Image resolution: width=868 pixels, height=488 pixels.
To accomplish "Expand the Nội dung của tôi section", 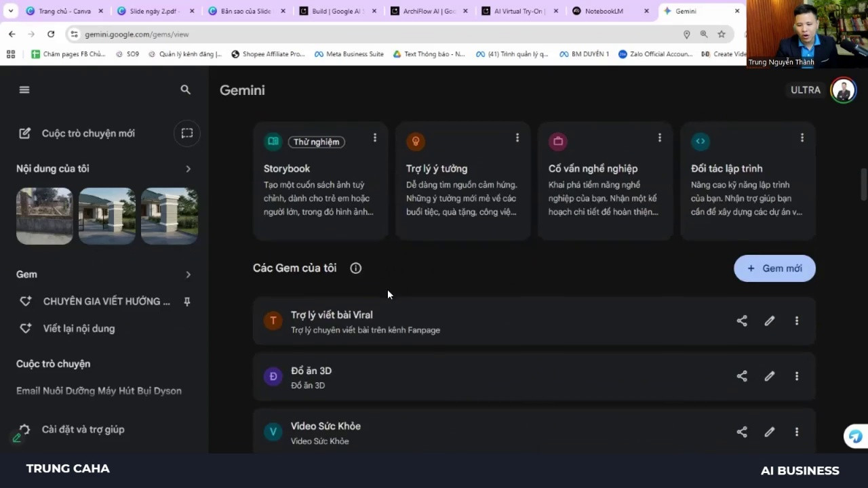I will coord(188,169).
